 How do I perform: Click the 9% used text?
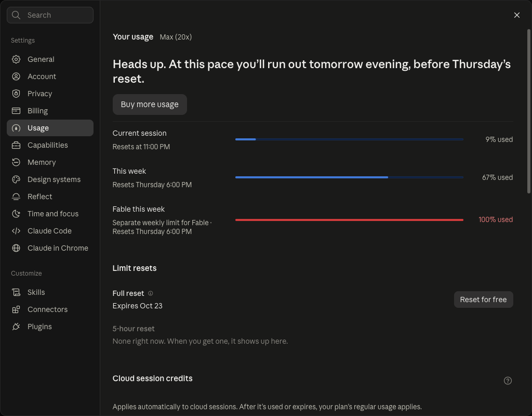(x=499, y=139)
